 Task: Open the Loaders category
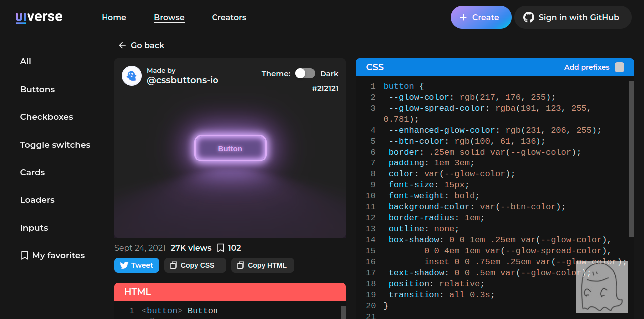37,200
